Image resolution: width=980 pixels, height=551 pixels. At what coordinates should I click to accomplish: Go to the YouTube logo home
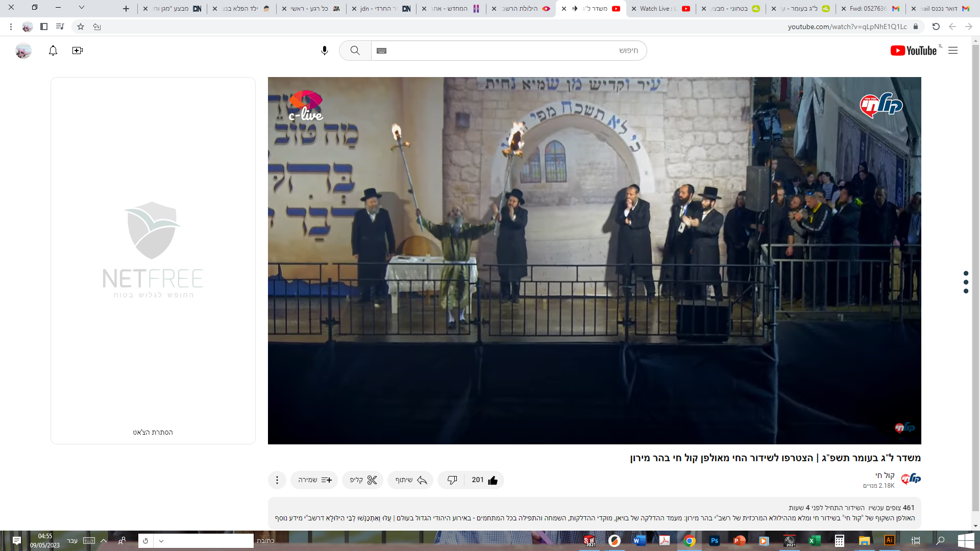[914, 51]
